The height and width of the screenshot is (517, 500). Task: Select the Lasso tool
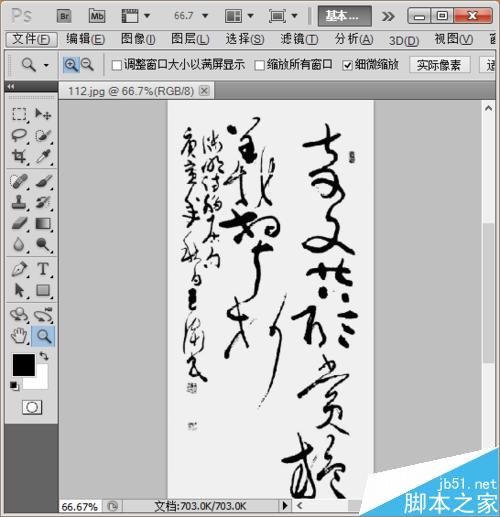tap(19, 135)
